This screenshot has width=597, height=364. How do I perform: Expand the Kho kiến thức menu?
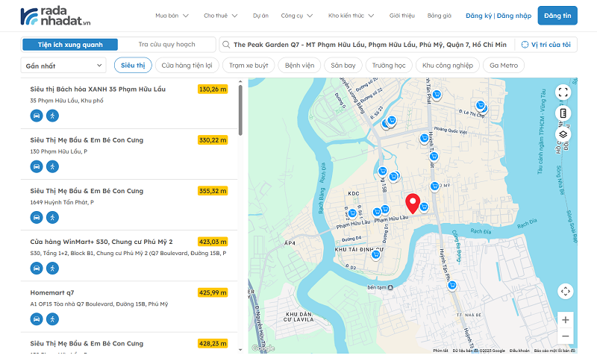click(x=351, y=16)
